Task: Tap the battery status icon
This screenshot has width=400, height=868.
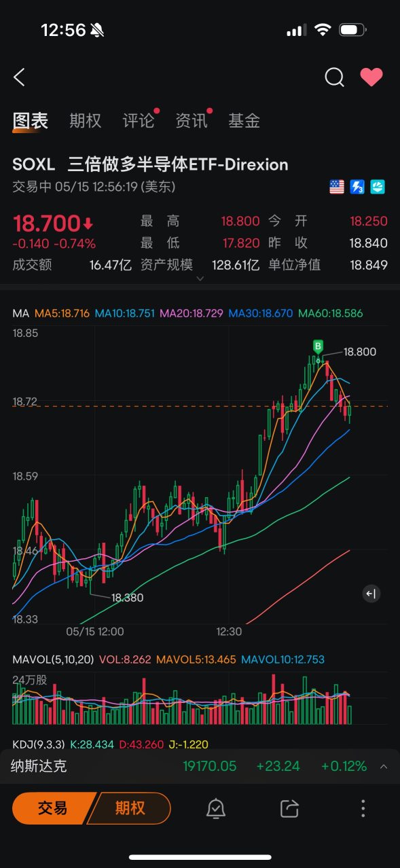Action: (x=353, y=30)
